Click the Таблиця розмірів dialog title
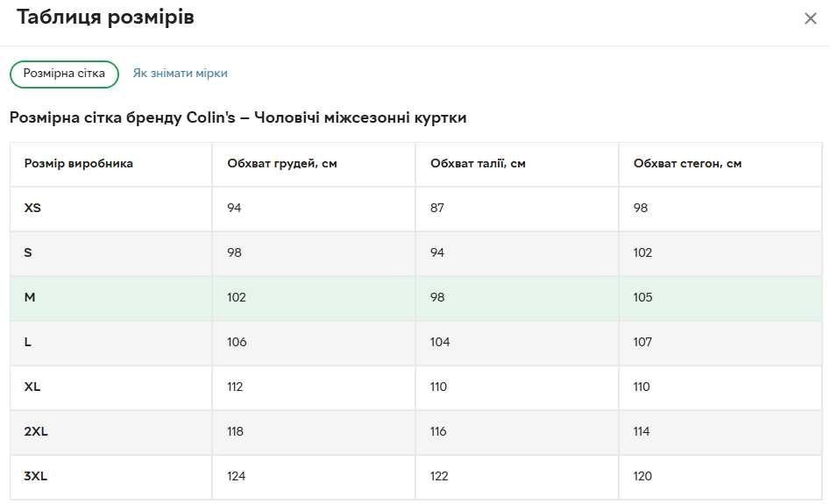 point(105,18)
